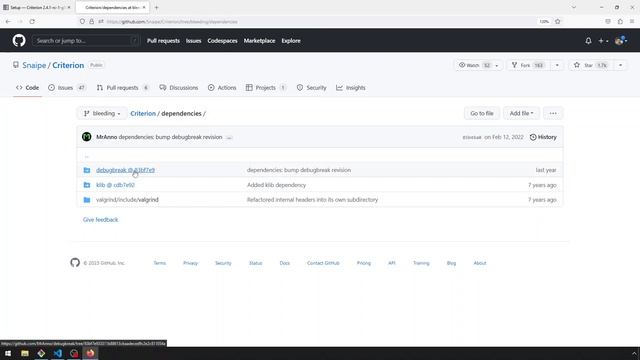Open Criterion breadcrumb link
This screenshot has width=640, height=360.
[143, 113]
